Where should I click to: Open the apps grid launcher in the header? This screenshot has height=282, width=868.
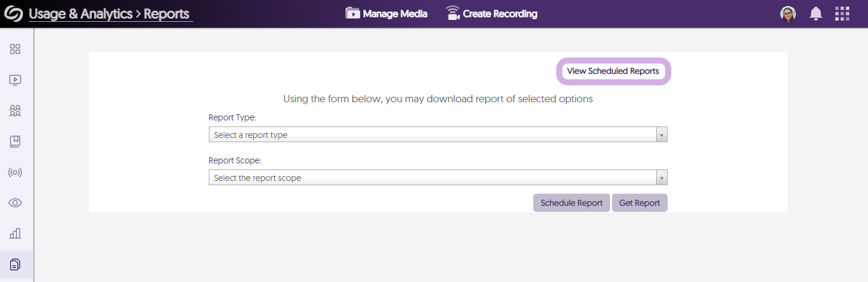point(842,14)
